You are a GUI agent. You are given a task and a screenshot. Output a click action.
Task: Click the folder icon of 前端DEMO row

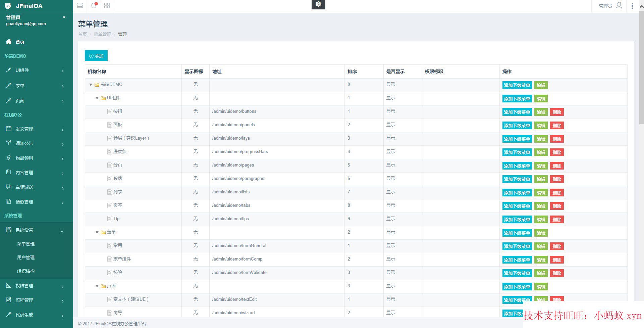97,85
